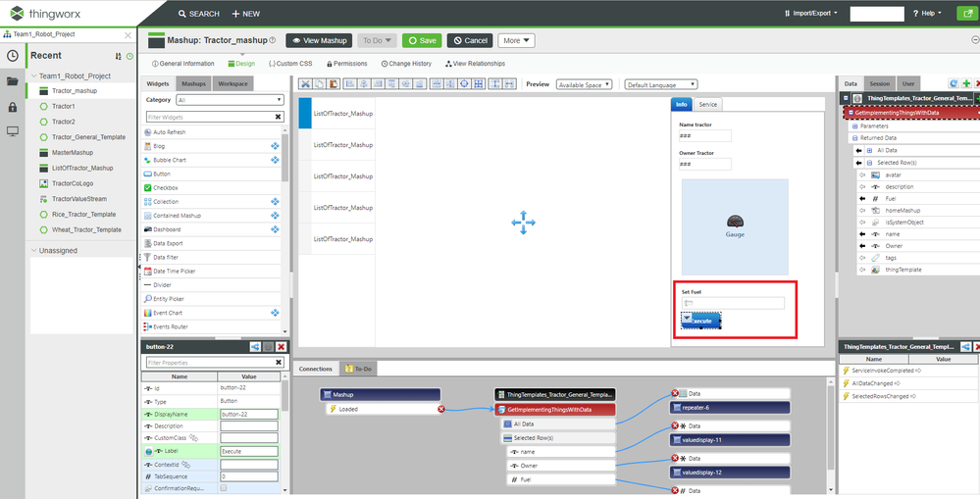The width and height of the screenshot is (980, 499).
Task: Collapse the ThingTemplates_Tractor_General entity node
Action: [846, 98]
